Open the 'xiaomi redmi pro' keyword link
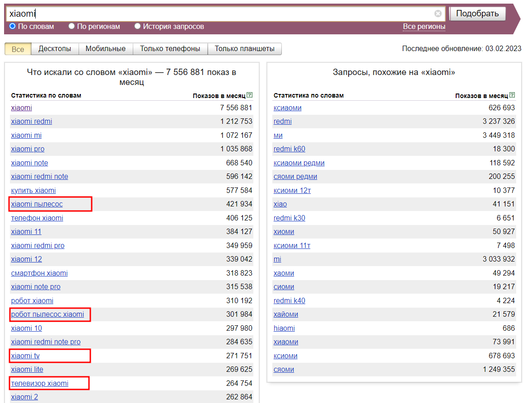The width and height of the screenshot is (532, 403). tap(37, 245)
